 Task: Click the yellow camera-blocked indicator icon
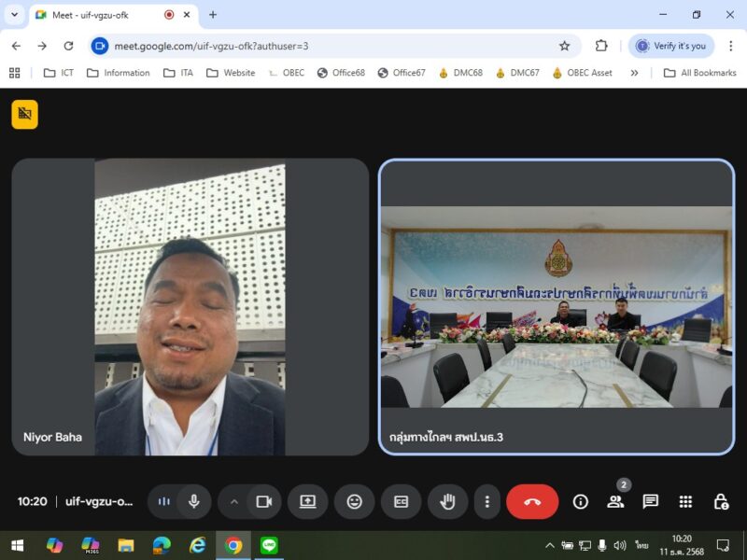coord(25,114)
